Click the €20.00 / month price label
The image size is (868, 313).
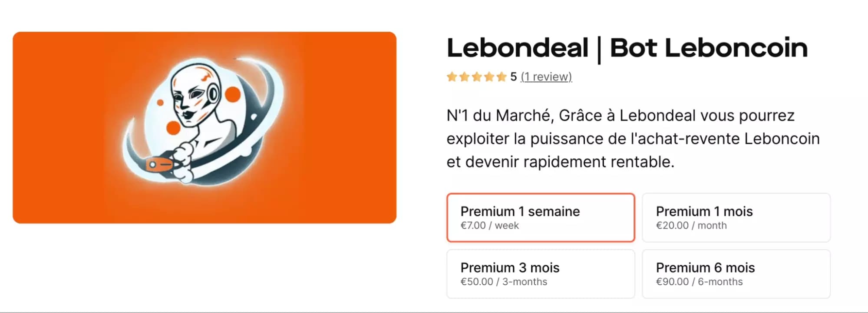point(691,225)
